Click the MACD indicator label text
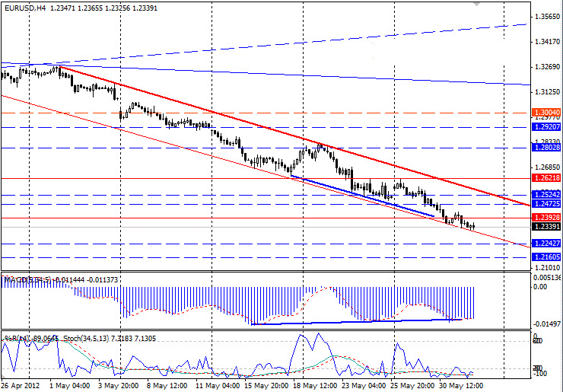Viewport: 563px width, 392px height. click(60, 279)
